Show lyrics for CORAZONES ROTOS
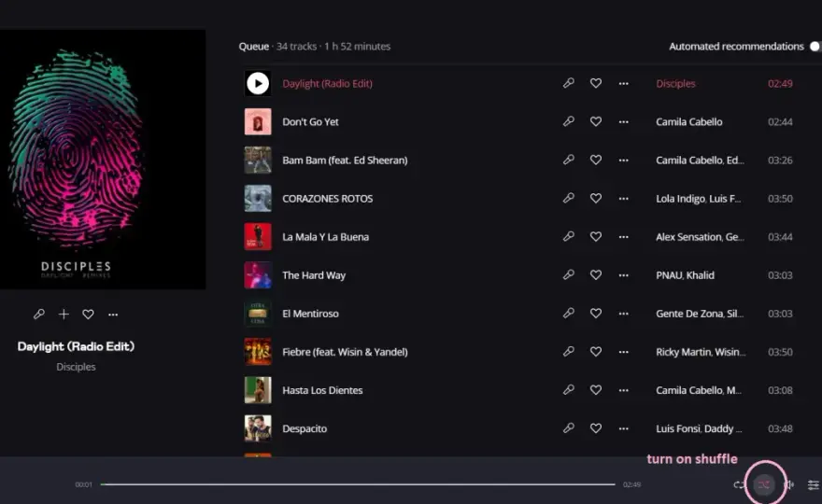 click(x=568, y=198)
